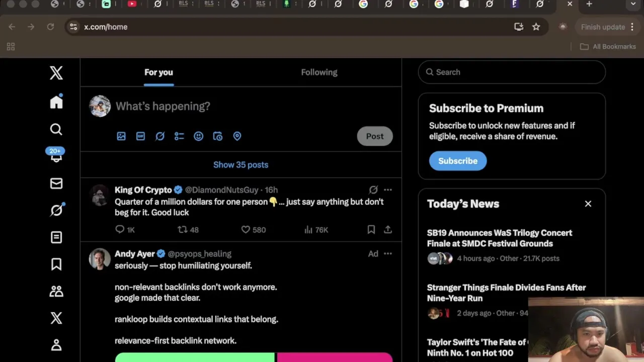Open SB19 WaS Trilogy Concert news
644x362 pixels.
click(x=500, y=238)
